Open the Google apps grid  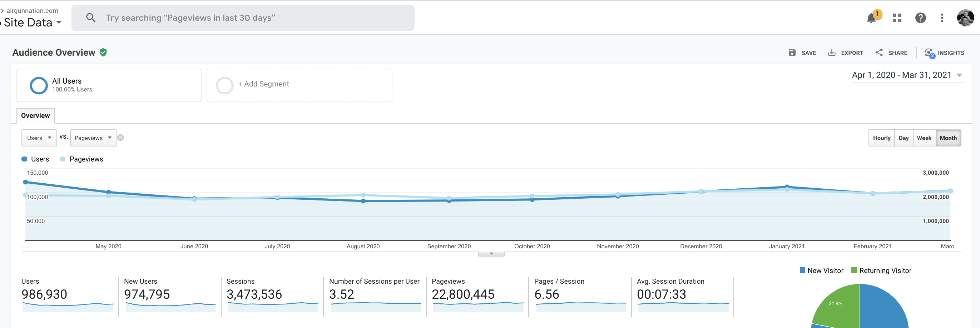[x=897, y=18]
